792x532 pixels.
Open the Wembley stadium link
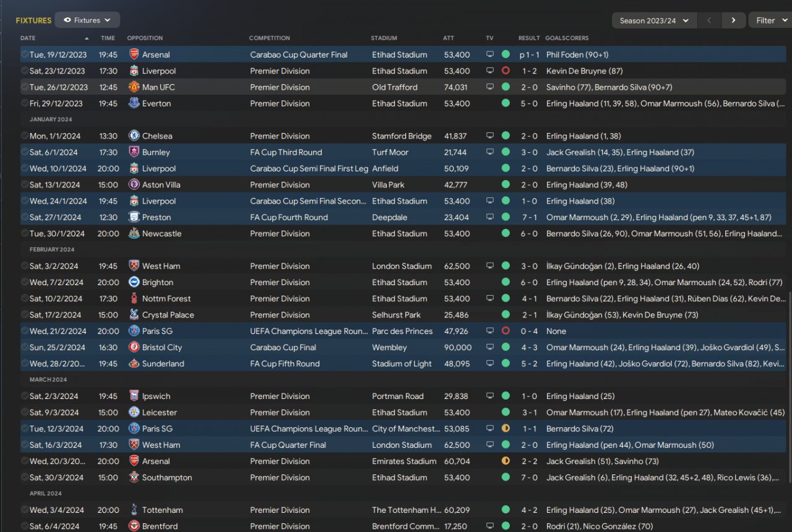(389, 348)
